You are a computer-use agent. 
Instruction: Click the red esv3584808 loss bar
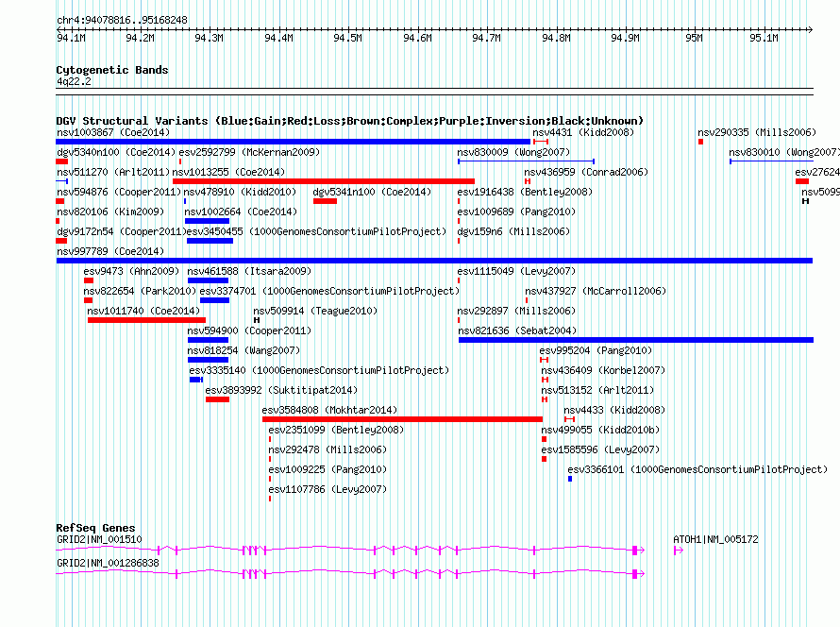(x=402, y=419)
